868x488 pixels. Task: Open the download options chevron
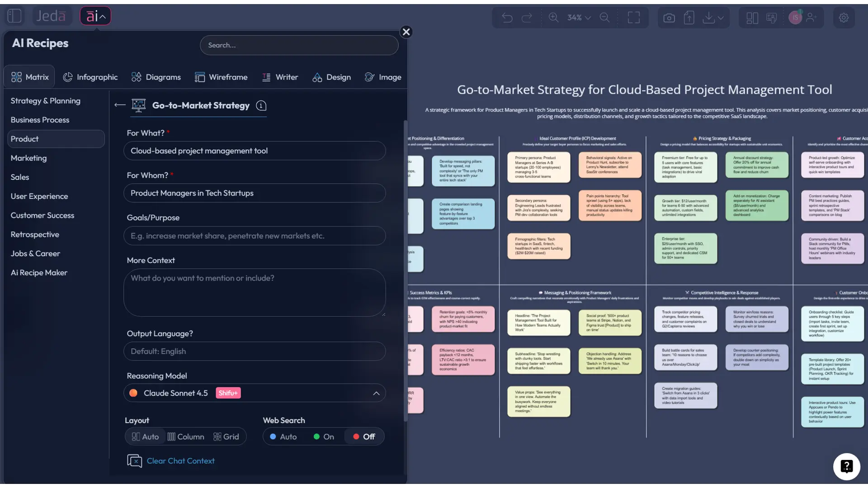tap(720, 18)
